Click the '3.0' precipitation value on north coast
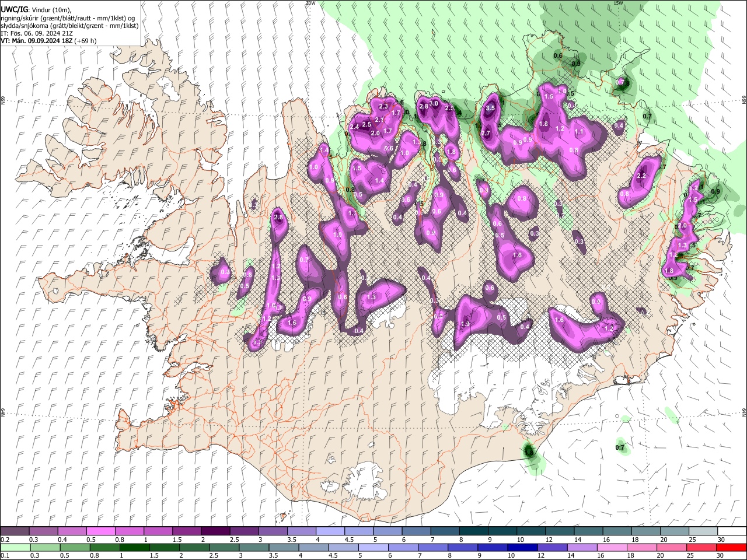This screenshot has height=560, width=747. pyautogui.click(x=434, y=103)
